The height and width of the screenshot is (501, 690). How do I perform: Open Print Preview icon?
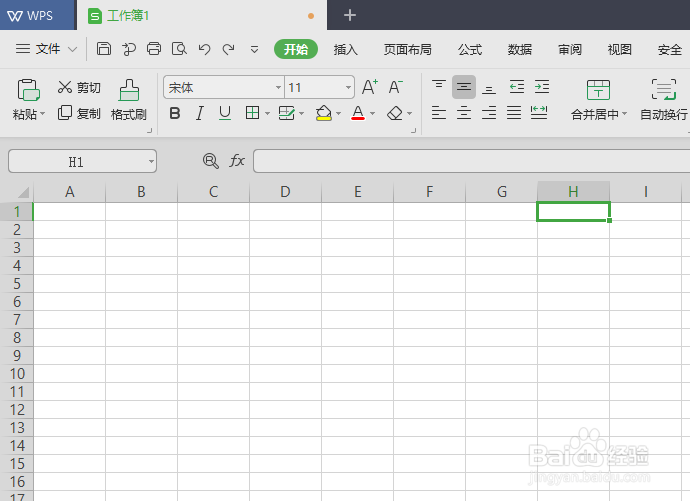pos(179,48)
